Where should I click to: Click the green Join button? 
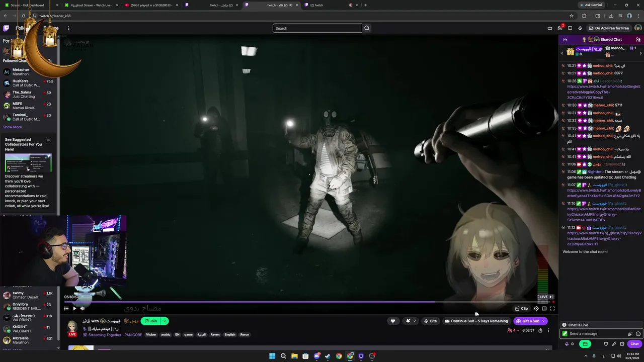click(x=150, y=321)
